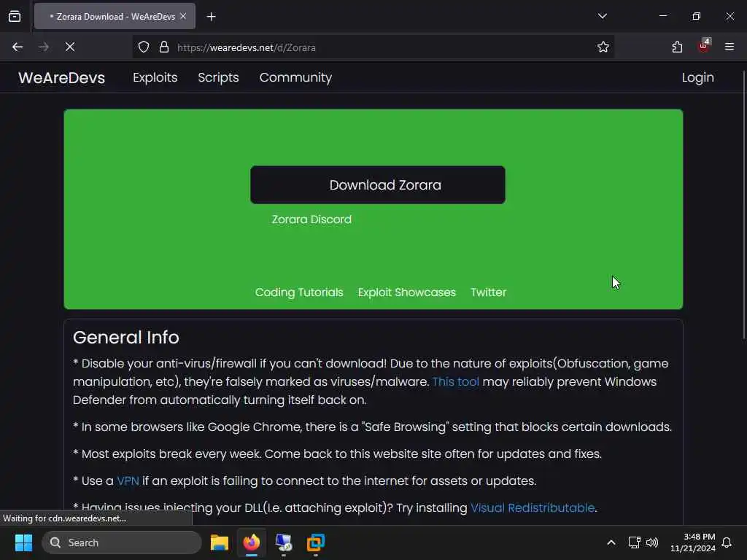
Task: Open the Extensions puzzle icon
Action: pos(677,47)
